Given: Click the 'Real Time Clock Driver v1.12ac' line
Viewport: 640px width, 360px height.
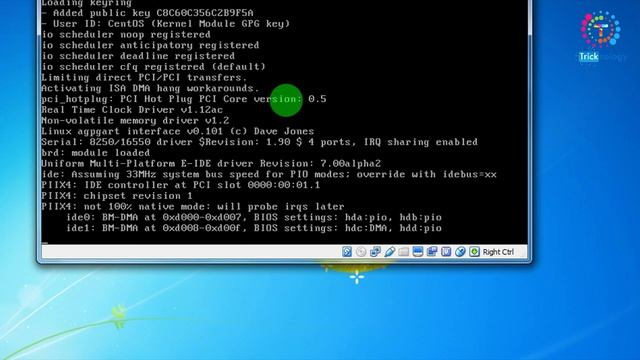Looking at the screenshot, I should coord(132,110).
